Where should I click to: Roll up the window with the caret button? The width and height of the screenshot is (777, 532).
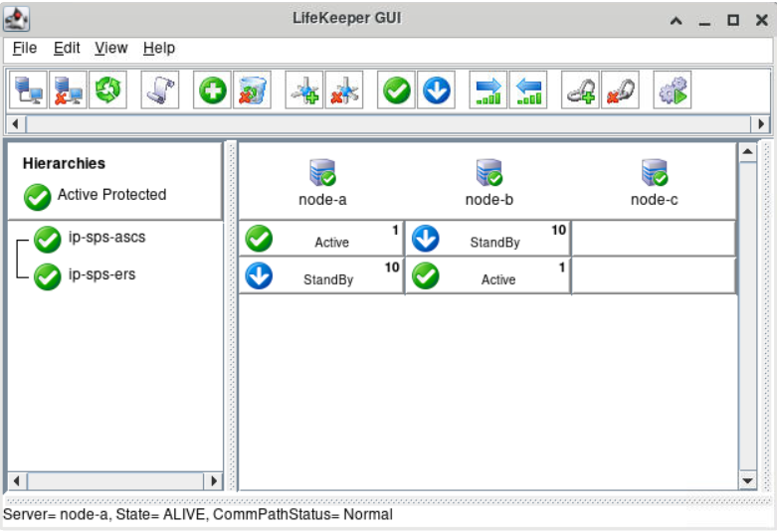676,20
